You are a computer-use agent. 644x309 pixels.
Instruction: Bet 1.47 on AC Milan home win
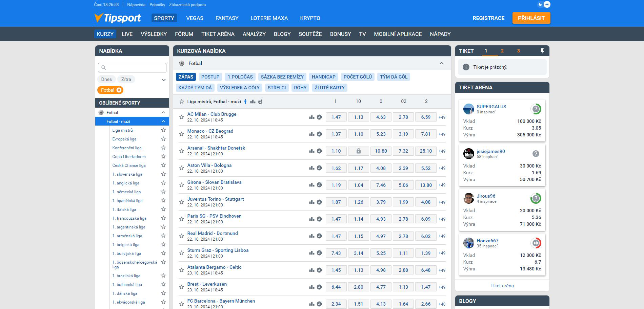pos(336,117)
